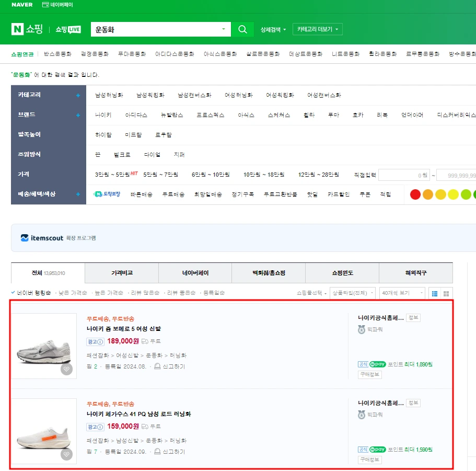Select the red color filter swatch
Image resolution: width=476 pixels, height=471 pixels.
pos(415,194)
